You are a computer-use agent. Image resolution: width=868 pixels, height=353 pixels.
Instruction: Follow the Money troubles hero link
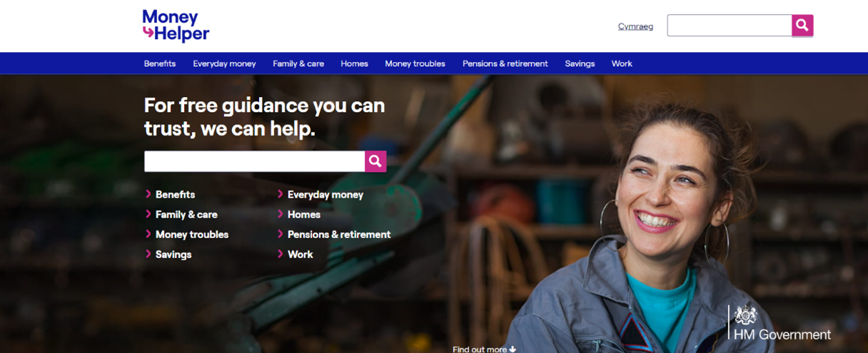pyautogui.click(x=192, y=234)
